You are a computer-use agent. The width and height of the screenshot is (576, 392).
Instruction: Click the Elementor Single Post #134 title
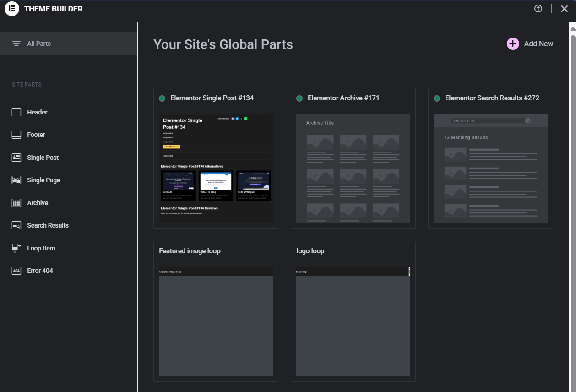(x=212, y=98)
